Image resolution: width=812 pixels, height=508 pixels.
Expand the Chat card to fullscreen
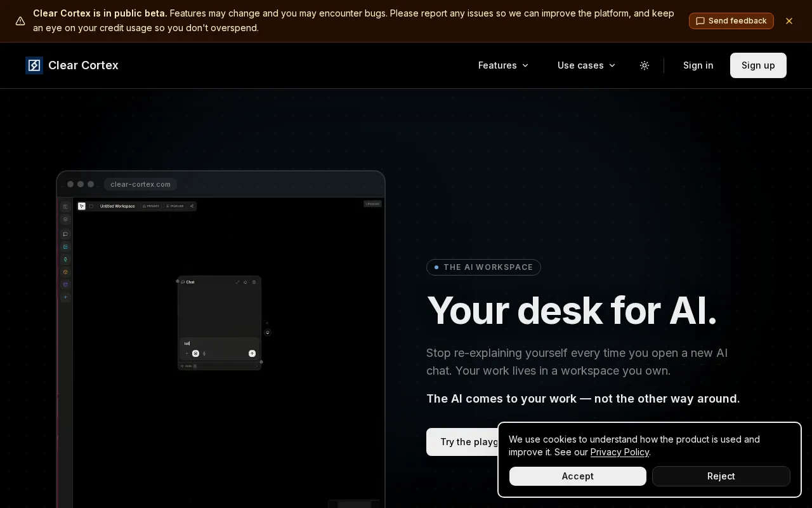click(237, 282)
